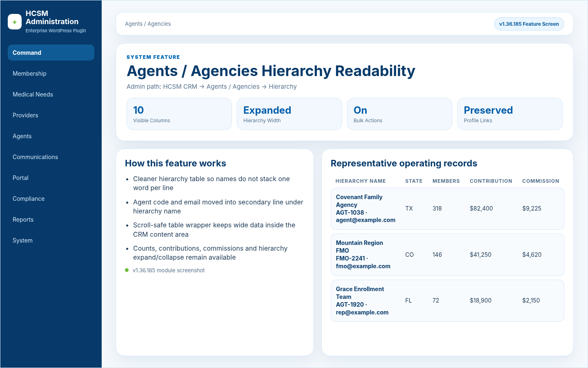Click the HCSM green plus logo icon

pos(15,22)
